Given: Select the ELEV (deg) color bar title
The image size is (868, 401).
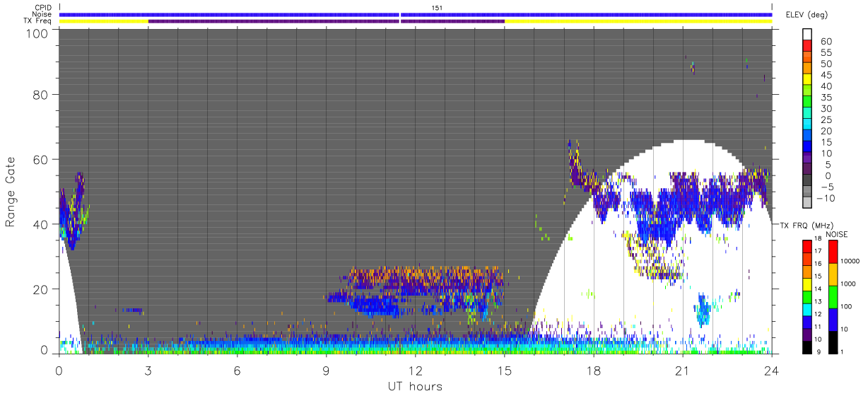Looking at the screenshot, I should pyautogui.click(x=807, y=14).
